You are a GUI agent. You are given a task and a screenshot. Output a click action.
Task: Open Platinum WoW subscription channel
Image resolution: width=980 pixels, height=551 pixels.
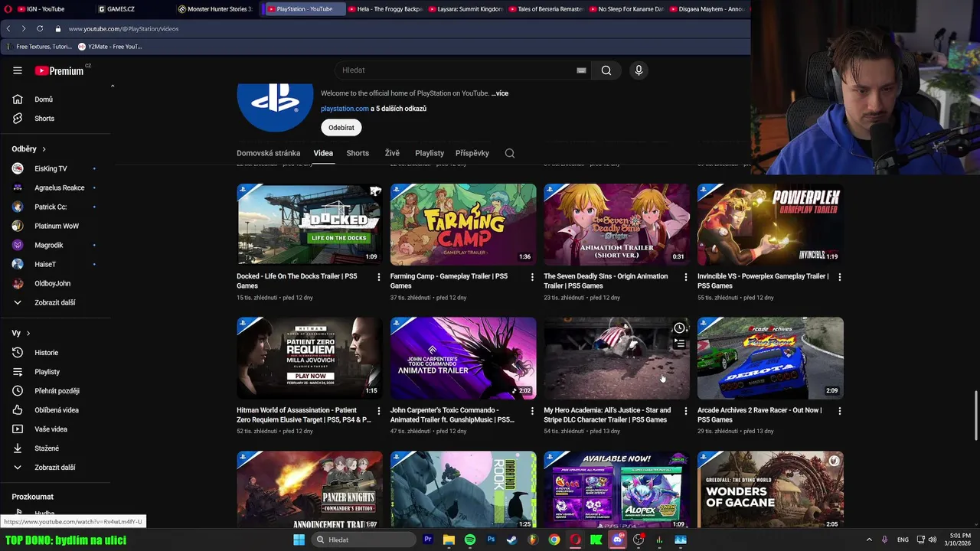[55, 226]
